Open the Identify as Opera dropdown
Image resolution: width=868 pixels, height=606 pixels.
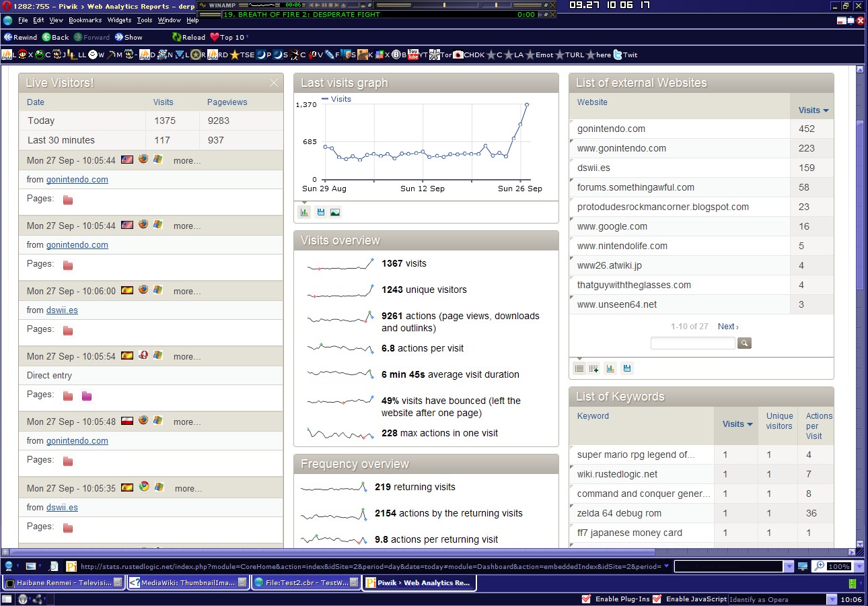pyautogui.click(x=832, y=599)
